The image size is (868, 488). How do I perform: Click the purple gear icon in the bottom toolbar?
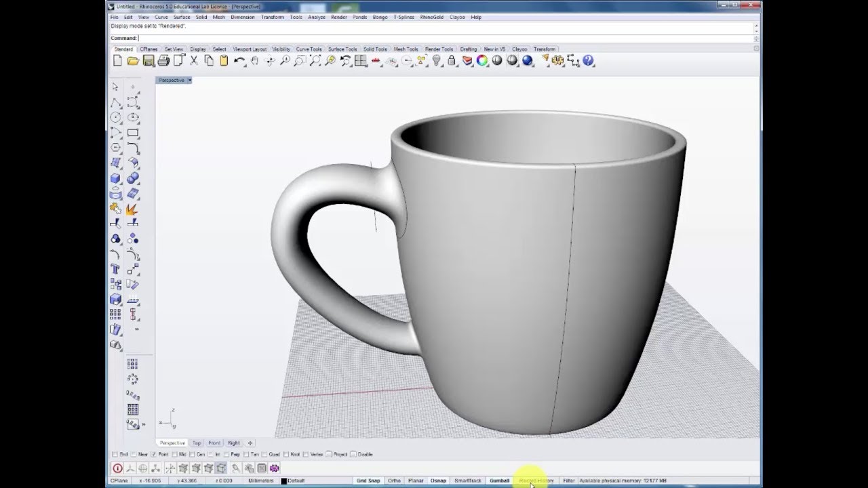point(275,468)
